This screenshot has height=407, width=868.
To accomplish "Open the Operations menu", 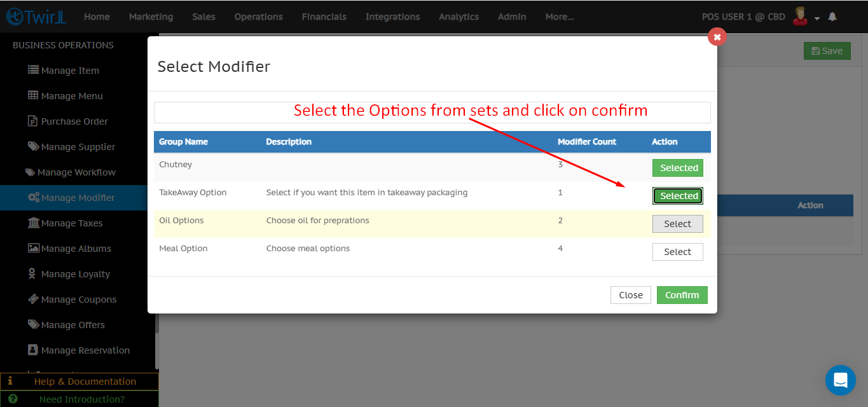I will pos(258,17).
